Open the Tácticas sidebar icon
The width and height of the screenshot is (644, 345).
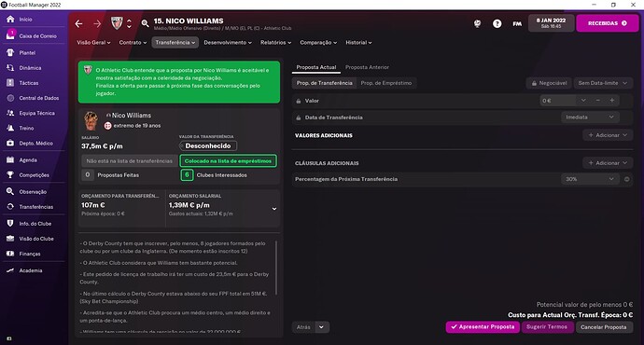10,83
